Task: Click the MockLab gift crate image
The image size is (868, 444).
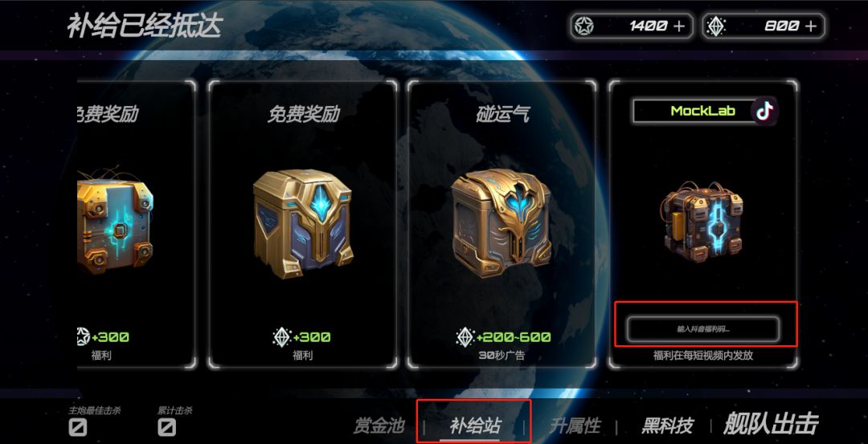Action: pyautogui.click(x=703, y=225)
